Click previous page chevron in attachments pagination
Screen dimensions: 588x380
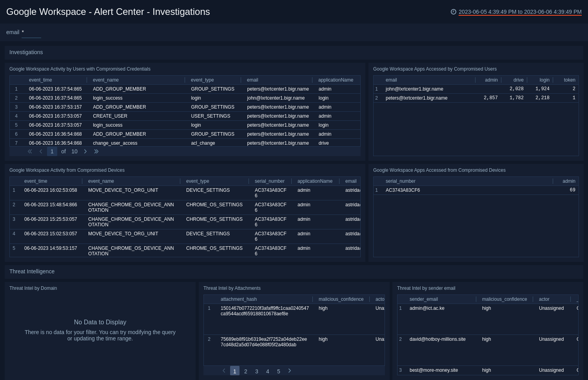click(224, 370)
